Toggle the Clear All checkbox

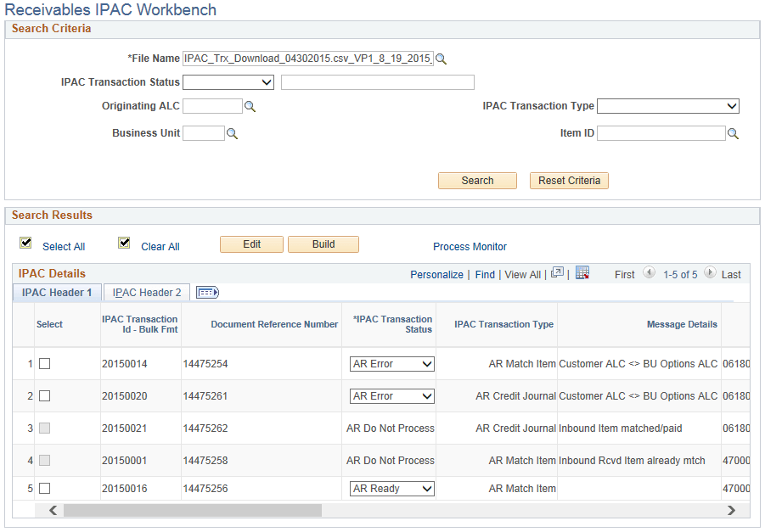pyautogui.click(x=124, y=242)
